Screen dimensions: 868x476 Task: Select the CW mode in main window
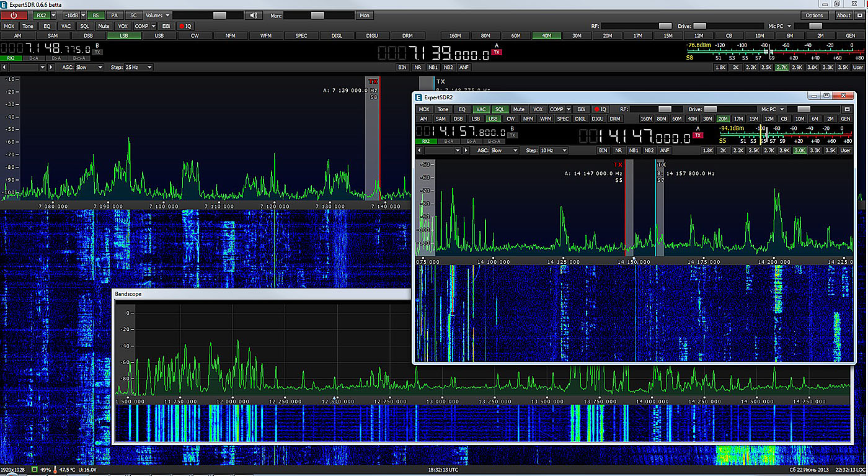pyautogui.click(x=195, y=36)
